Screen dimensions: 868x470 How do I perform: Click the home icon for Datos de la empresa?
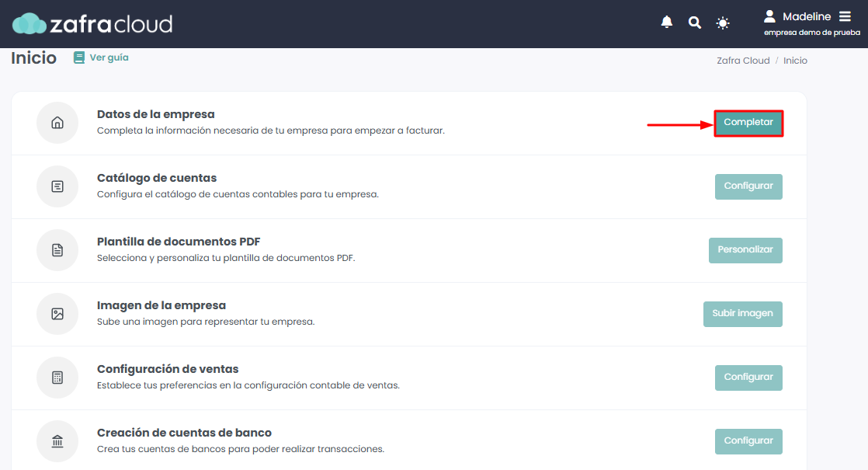pyautogui.click(x=57, y=123)
